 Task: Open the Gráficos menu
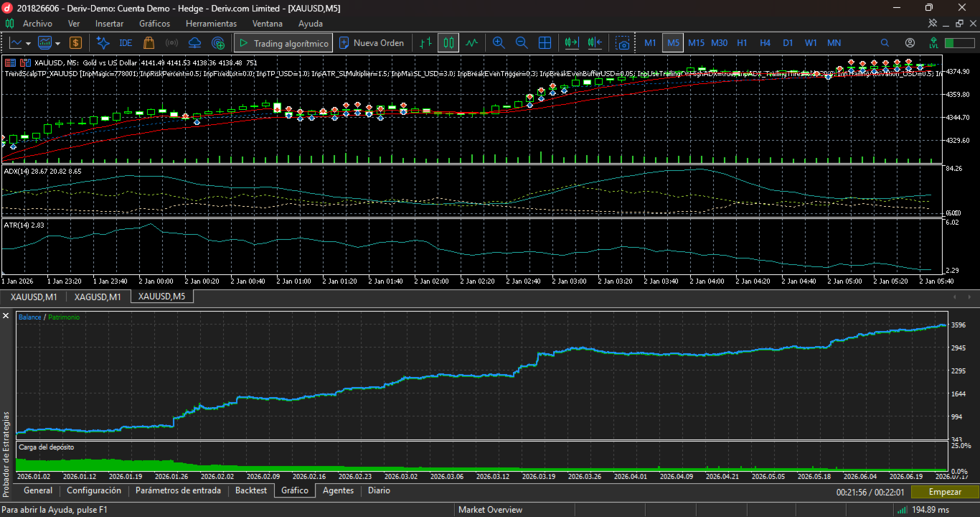pos(155,24)
